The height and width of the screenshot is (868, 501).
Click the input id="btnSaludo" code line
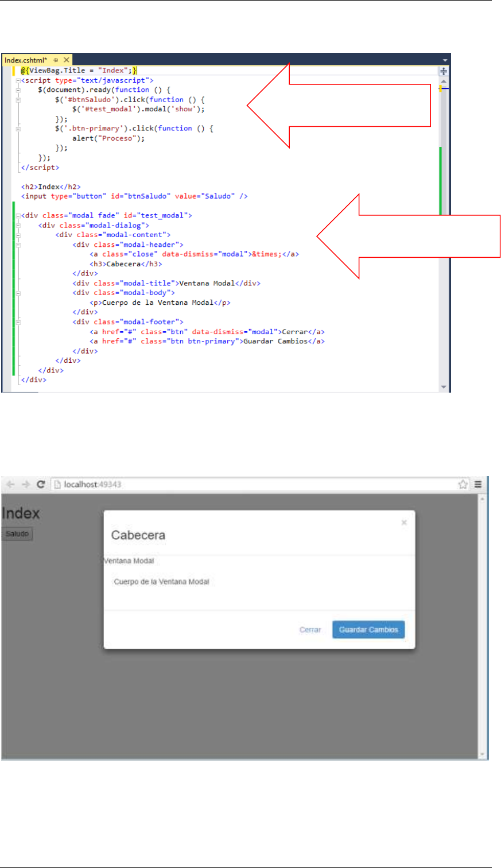134,196
